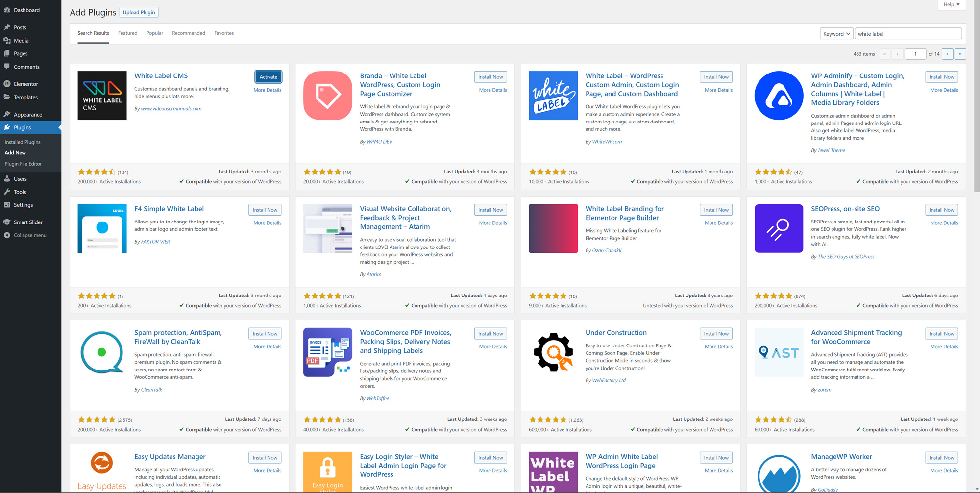The width and height of the screenshot is (980, 493).
Task: Go to the next results page
Action: click(947, 54)
